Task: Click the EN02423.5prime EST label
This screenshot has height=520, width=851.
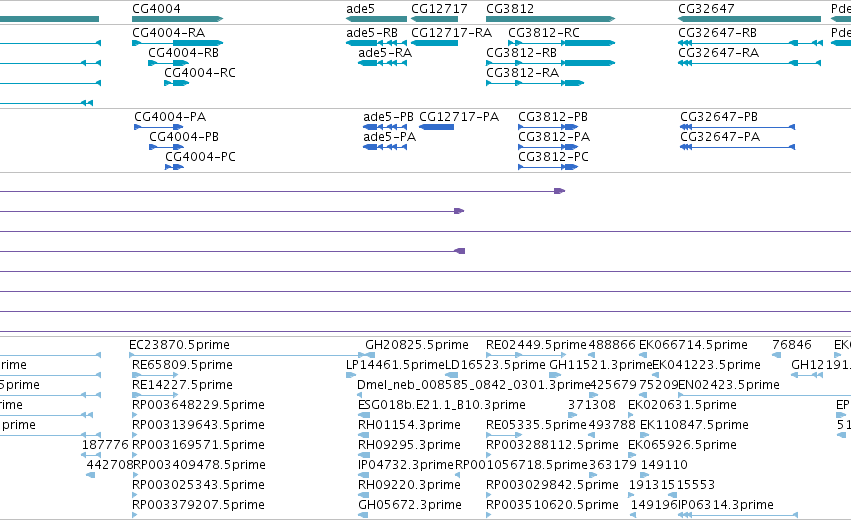Action: 729,385
